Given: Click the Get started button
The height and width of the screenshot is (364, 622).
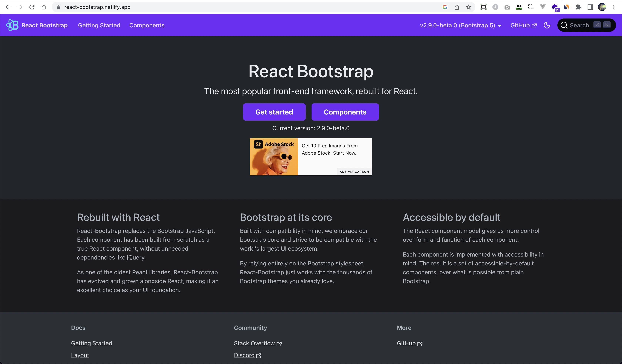Looking at the screenshot, I should pos(274,112).
